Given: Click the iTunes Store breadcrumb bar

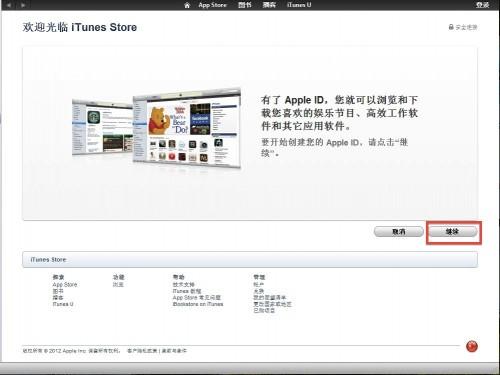Looking at the screenshot, I should tap(250, 259).
